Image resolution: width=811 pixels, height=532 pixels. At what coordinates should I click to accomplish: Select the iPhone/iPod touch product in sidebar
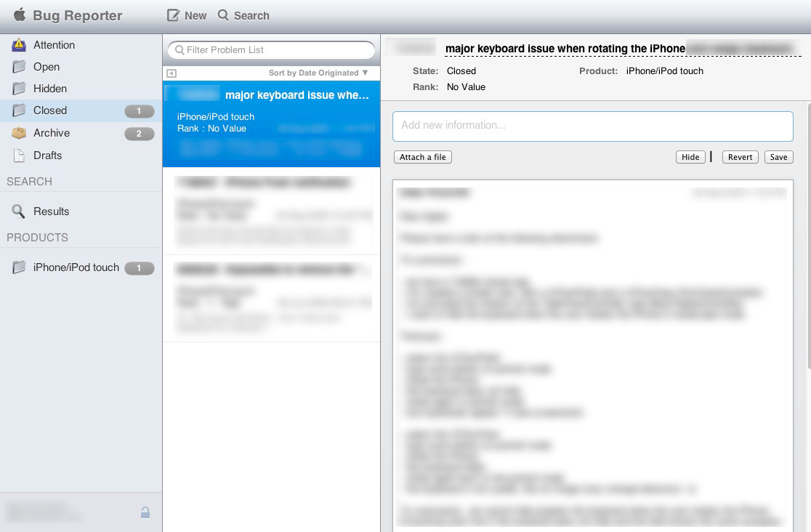(x=76, y=267)
